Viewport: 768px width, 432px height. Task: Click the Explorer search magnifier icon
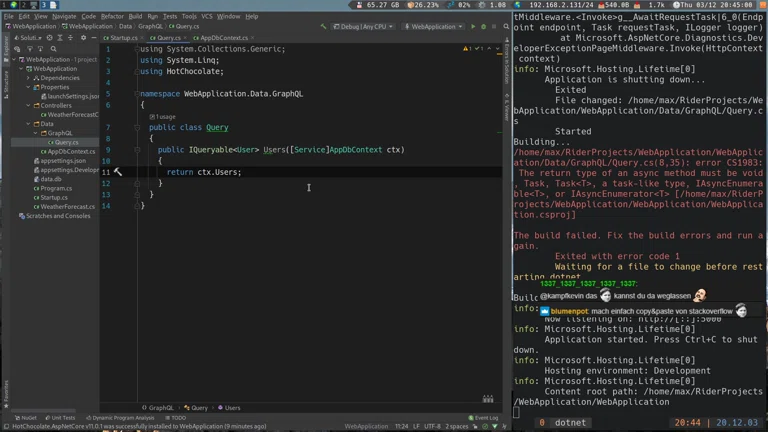point(53,49)
